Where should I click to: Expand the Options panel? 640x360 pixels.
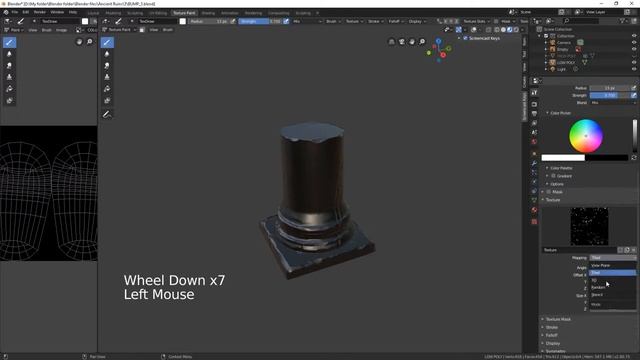557,184
